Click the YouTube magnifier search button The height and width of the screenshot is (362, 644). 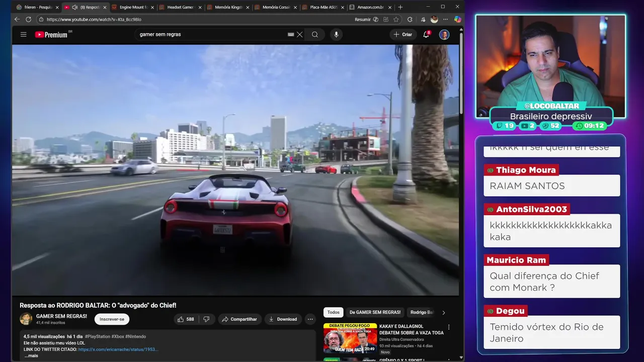(315, 34)
